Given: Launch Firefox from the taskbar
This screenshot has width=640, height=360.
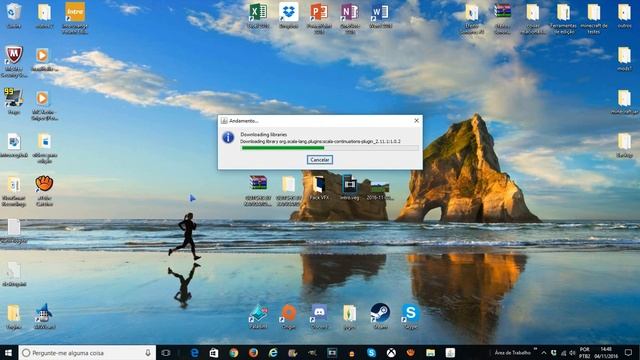Looking at the screenshot, I should (x=253, y=353).
